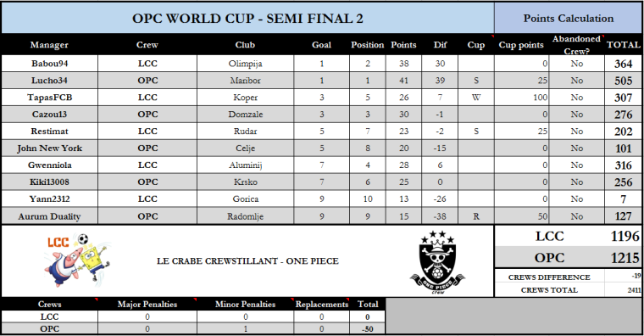Select Aurum Duality's cup points cell
This screenshot has height=336, width=644.
[522, 216]
